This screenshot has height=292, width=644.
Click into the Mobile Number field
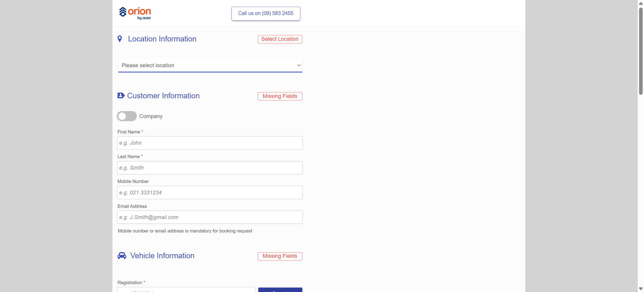pos(210,192)
